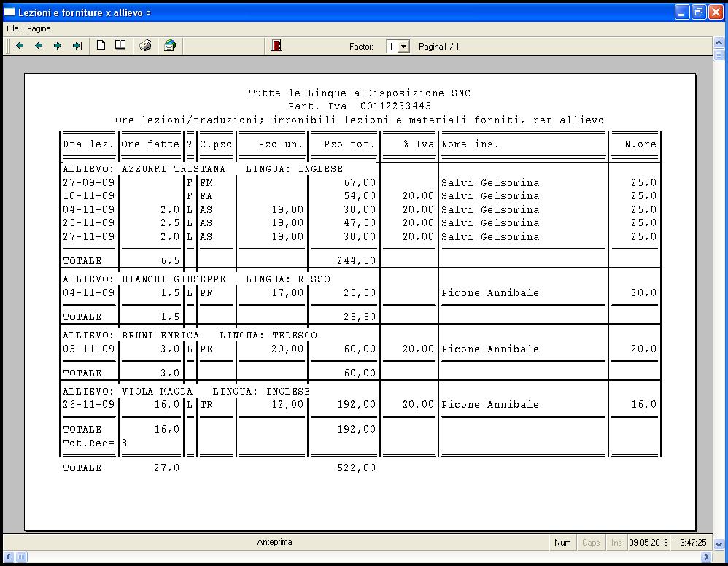The width and height of the screenshot is (728, 566).
Task: Select two-page book view icon
Action: click(x=120, y=45)
